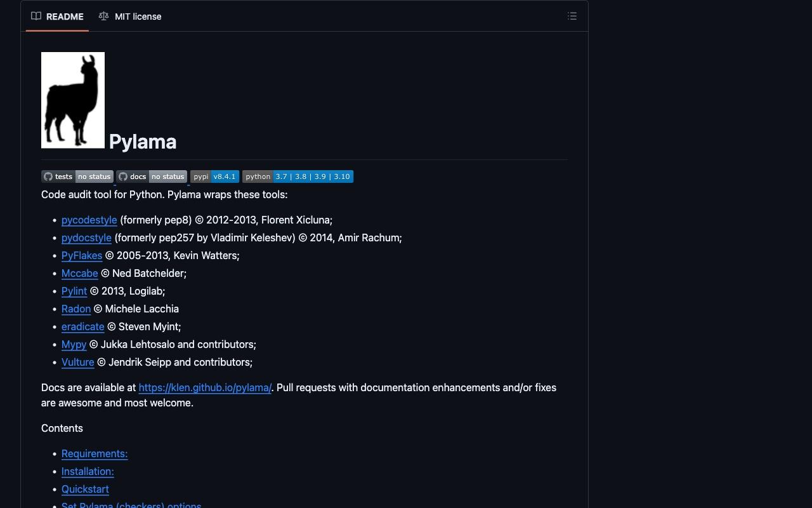812x508 pixels.
Task: Click '© Ned Batchelder;' text
Action: [x=143, y=273]
